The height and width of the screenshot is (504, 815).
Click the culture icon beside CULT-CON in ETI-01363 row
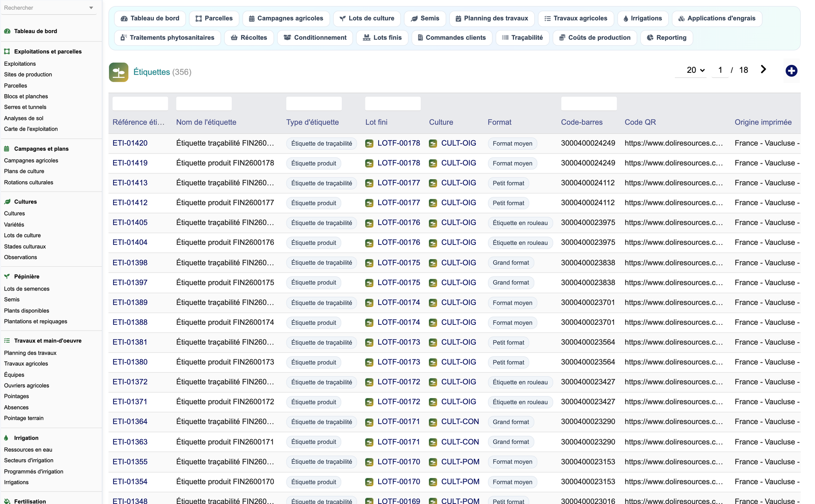pos(433,442)
